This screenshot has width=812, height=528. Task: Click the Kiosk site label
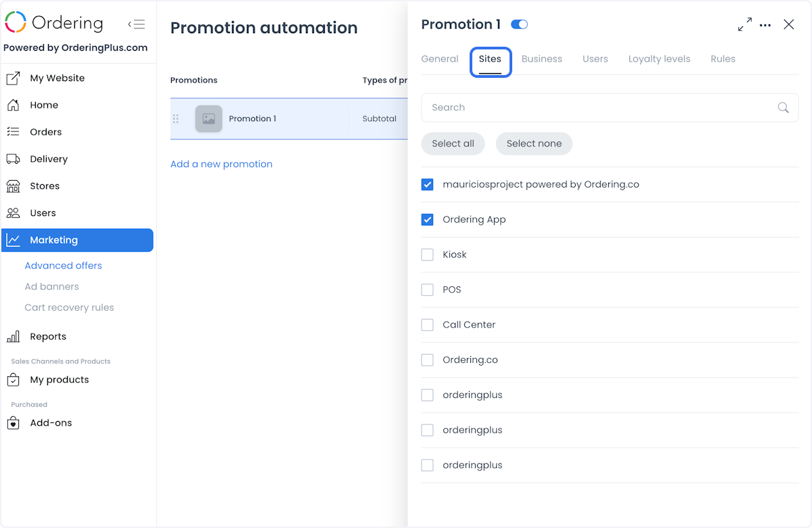tap(455, 255)
